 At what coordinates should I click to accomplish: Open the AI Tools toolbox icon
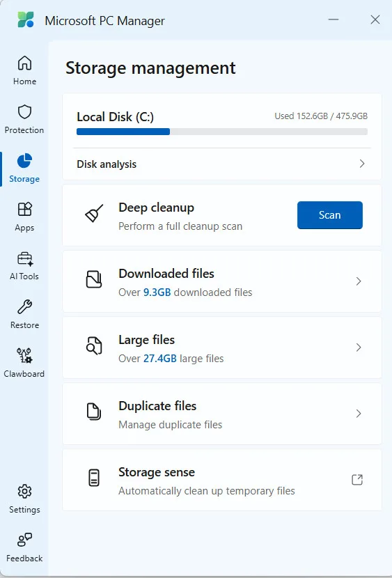[24, 259]
